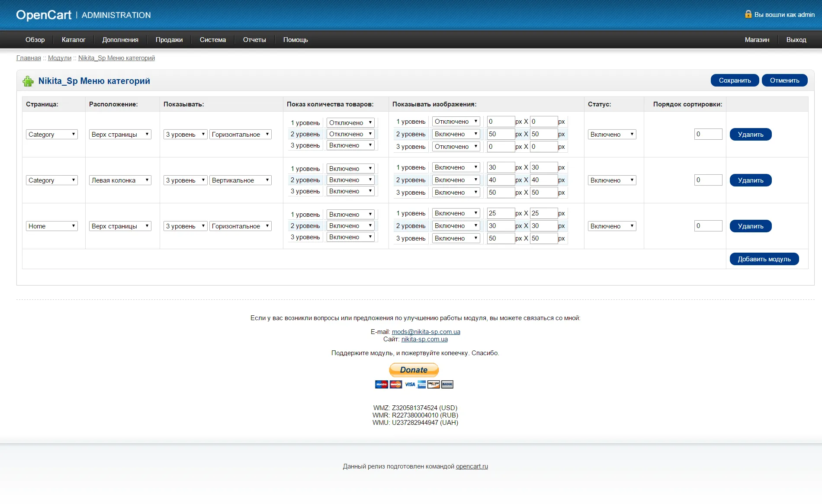This screenshot has width=822, height=504.
Task: Open first row 2 уровень image display dropdown
Action: [x=456, y=134]
